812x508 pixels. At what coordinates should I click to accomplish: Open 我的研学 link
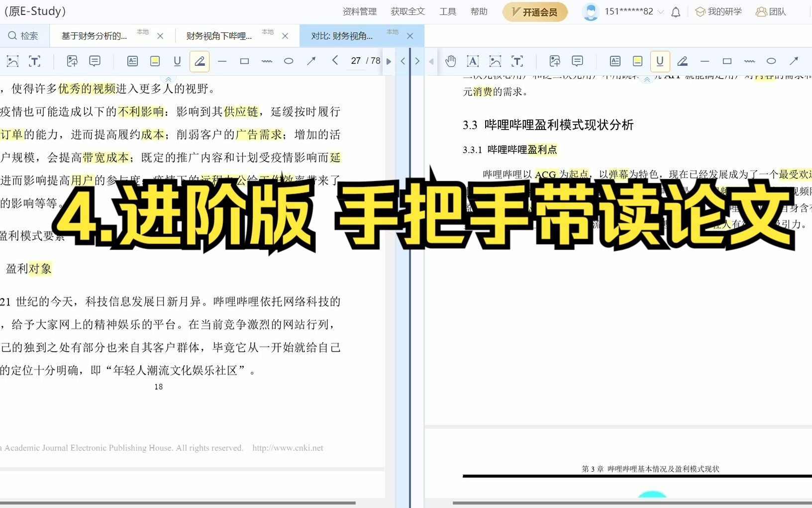click(718, 11)
